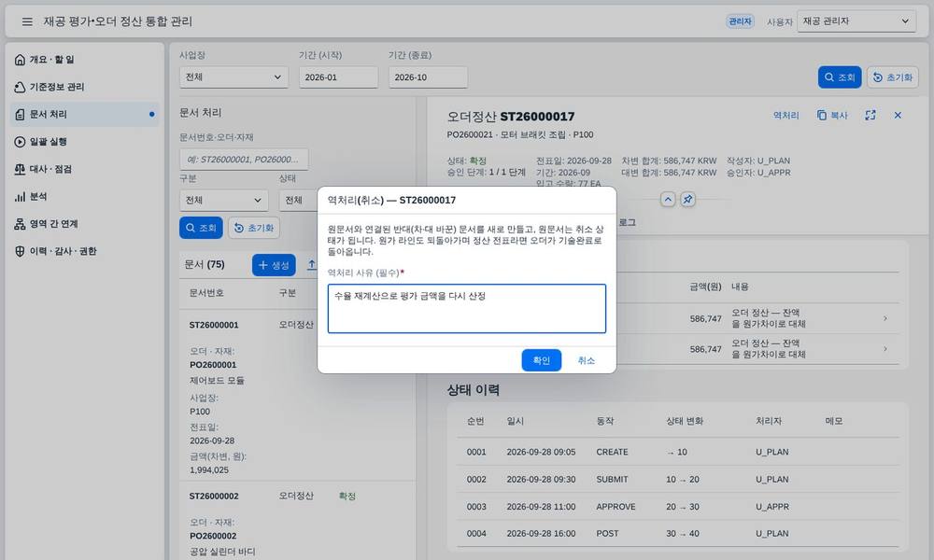Go to 기준정보 관리 in sidebar
The width and height of the screenshot is (934, 560).
coord(85,87)
